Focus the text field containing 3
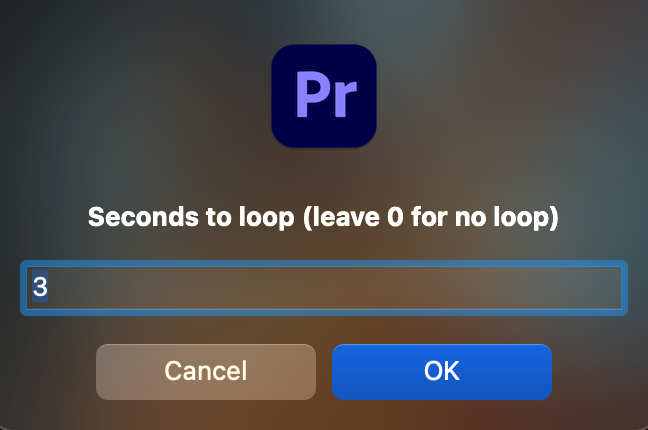The height and width of the screenshot is (430, 648). (324, 288)
